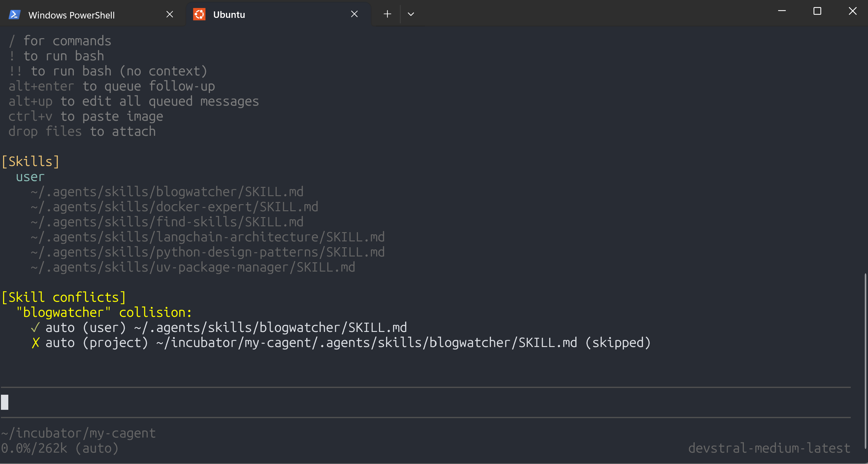Close the Ubuntu tab

tap(354, 14)
